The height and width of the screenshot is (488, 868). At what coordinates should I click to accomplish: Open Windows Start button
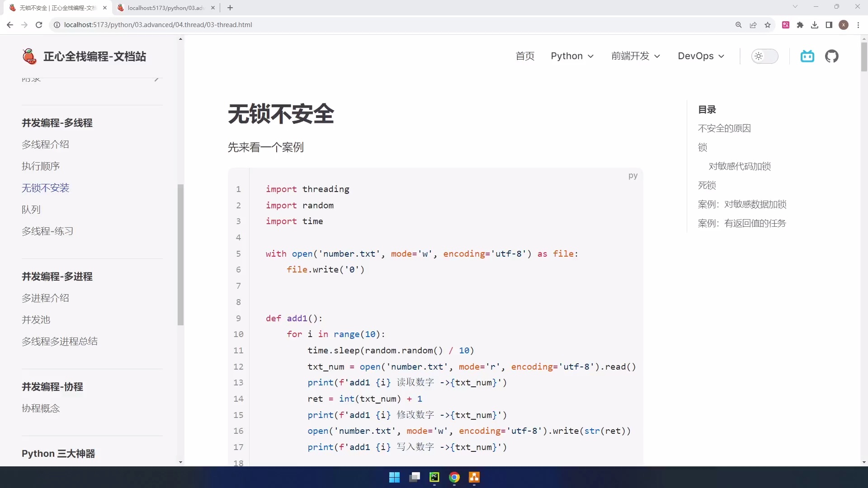click(394, 477)
